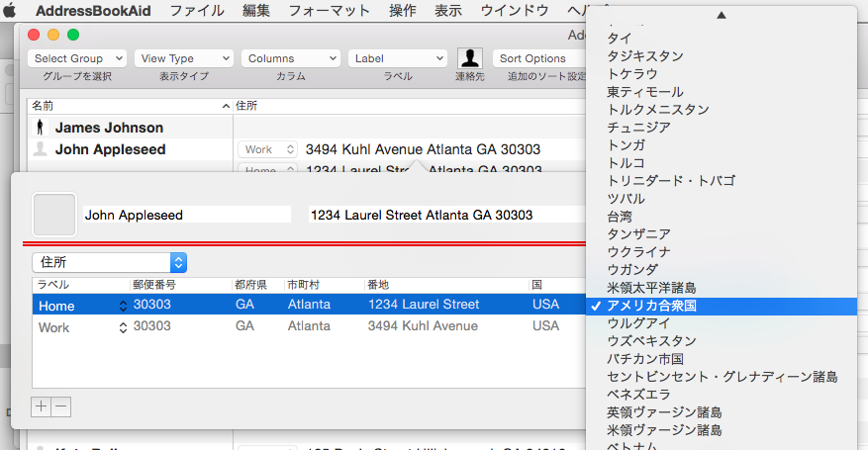This screenshot has width=868, height=450.
Task: Remove selected address with minus button
Action: tap(61, 406)
